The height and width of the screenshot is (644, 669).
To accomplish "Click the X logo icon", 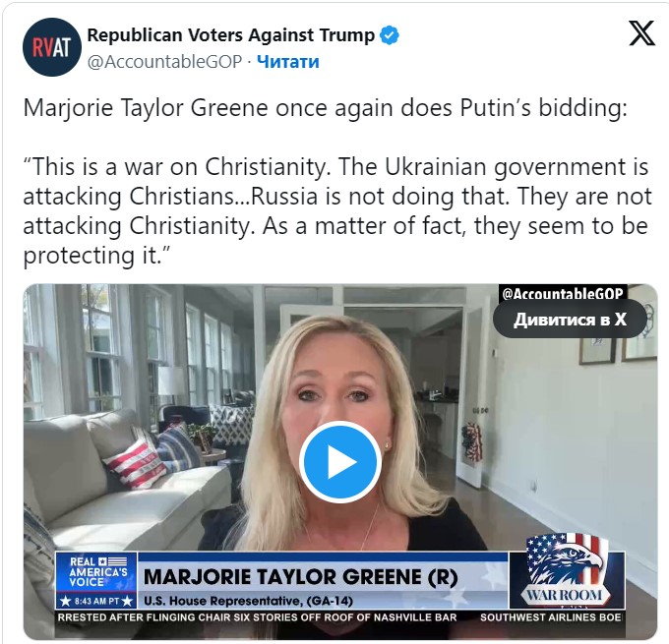I will 641,33.
